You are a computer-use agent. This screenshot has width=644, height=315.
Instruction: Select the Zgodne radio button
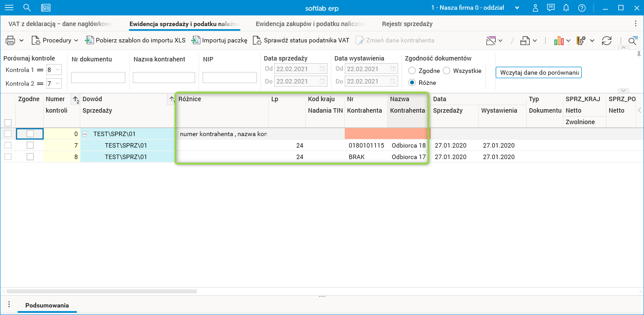(412, 71)
